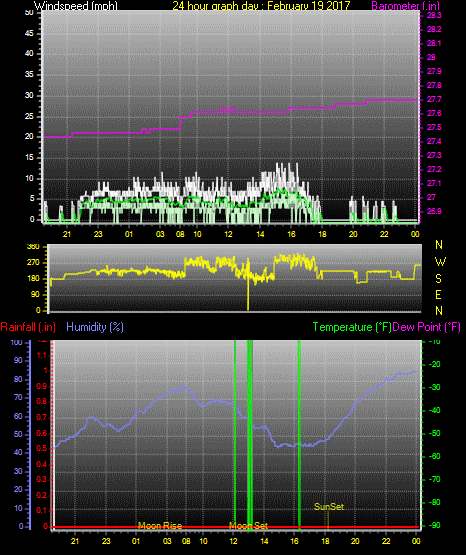This screenshot has height=555, width=466.
Task: Click the "SunSet" marker label
Action: [329, 507]
